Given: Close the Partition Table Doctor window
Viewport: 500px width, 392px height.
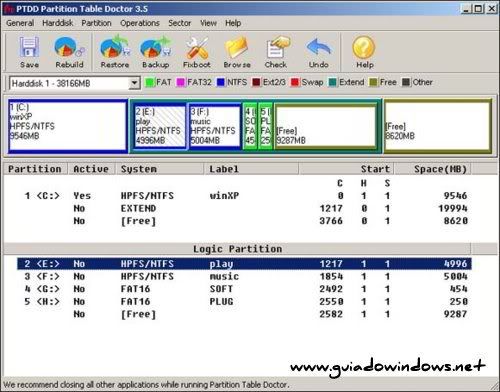Looking at the screenshot, I should click(x=491, y=9).
